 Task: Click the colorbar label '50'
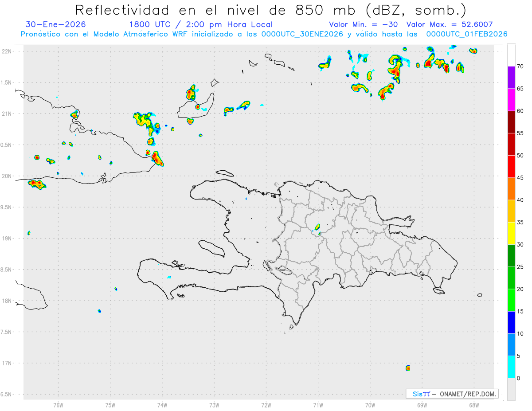[520, 156]
